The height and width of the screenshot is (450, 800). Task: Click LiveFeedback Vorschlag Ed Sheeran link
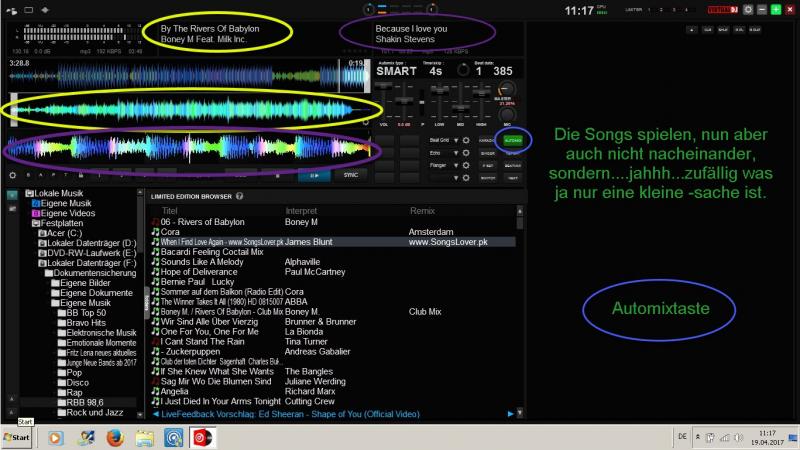[290, 414]
